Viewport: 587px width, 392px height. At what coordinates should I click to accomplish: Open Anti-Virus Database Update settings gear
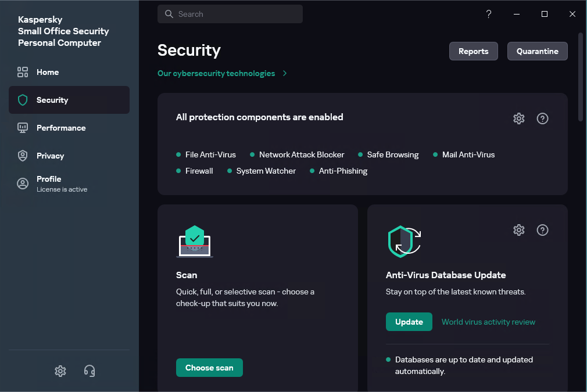pyautogui.click(x=519, y=230)
